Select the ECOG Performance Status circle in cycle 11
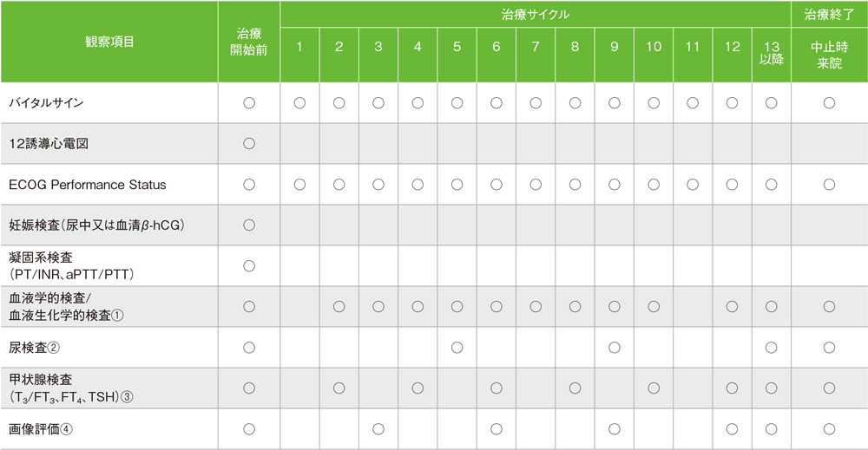 (x=693, y=185)
